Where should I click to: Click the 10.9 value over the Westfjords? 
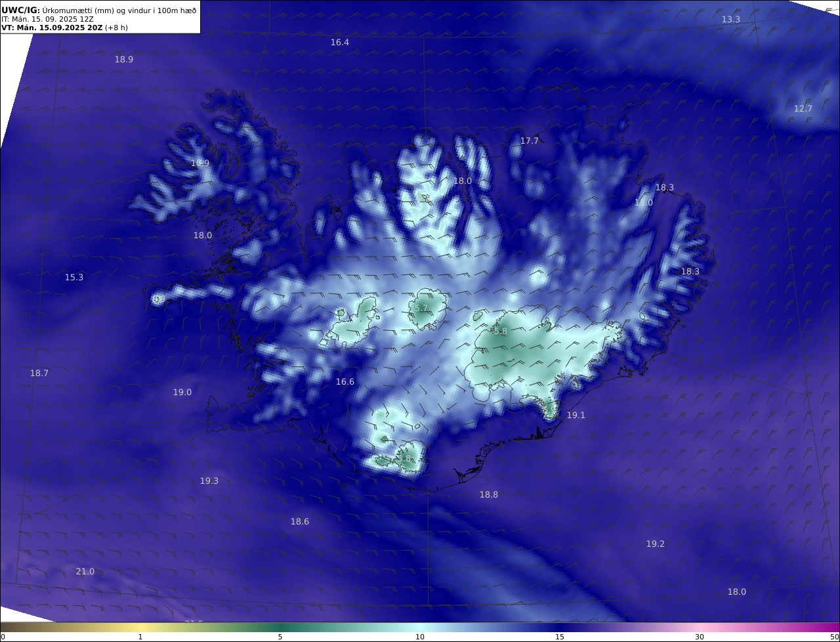pos(200,163)
